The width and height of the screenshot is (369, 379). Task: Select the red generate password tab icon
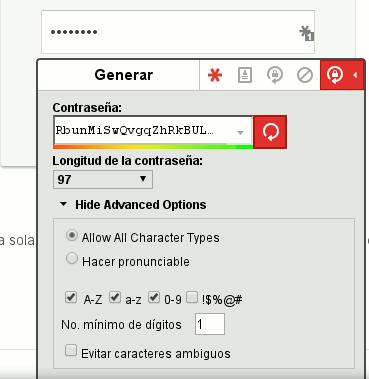tap(335, 75)
